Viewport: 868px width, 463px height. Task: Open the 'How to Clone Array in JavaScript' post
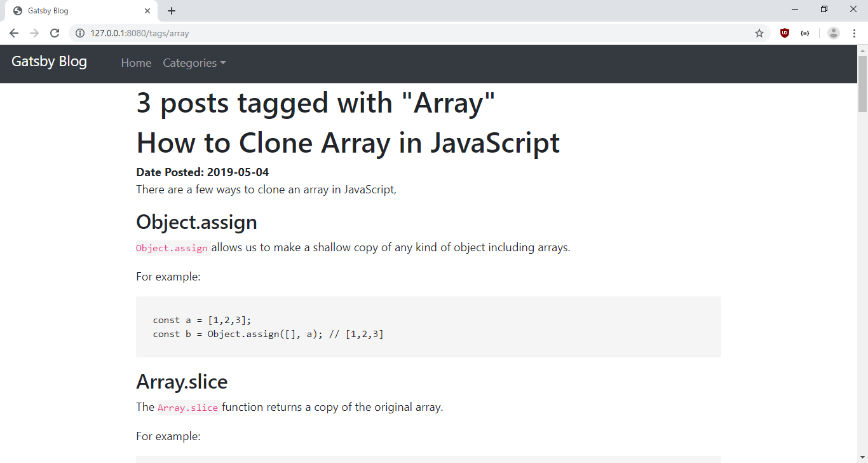coord(348,143)
